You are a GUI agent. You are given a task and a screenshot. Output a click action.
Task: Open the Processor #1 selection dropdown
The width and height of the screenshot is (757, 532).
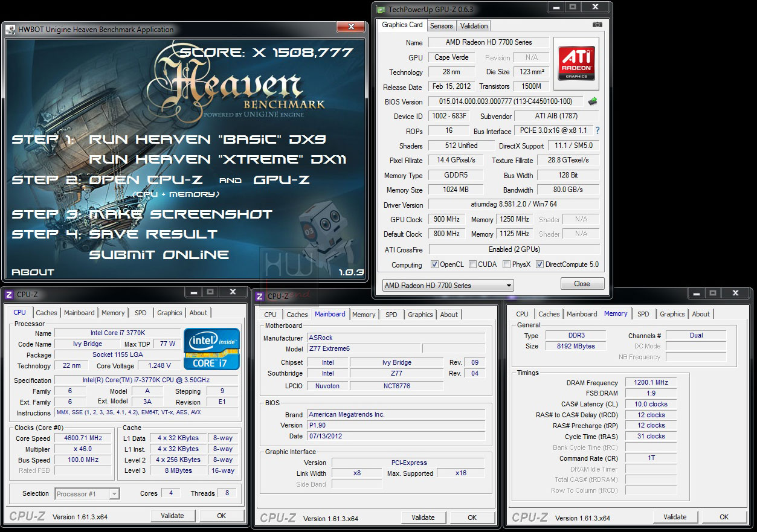[x=87, y=494]
